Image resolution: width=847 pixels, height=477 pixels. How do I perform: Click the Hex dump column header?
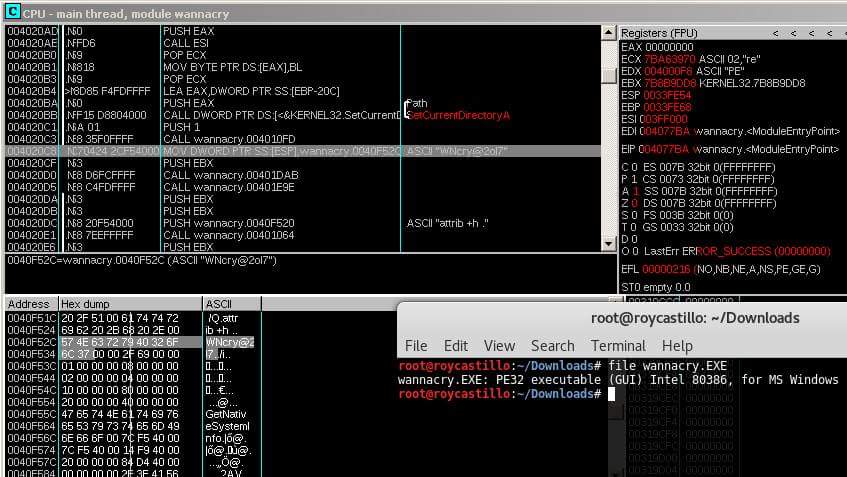pyautogui.click(x=130, y=304)
